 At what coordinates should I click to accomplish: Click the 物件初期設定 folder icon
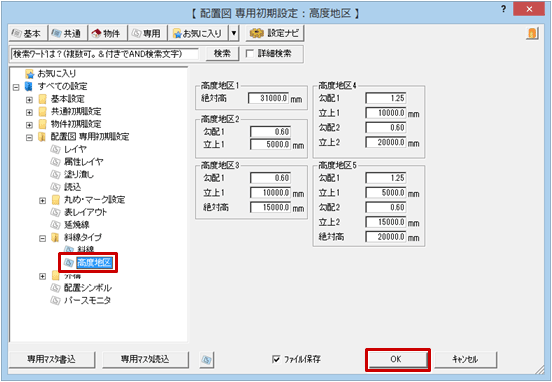(43, 124)
